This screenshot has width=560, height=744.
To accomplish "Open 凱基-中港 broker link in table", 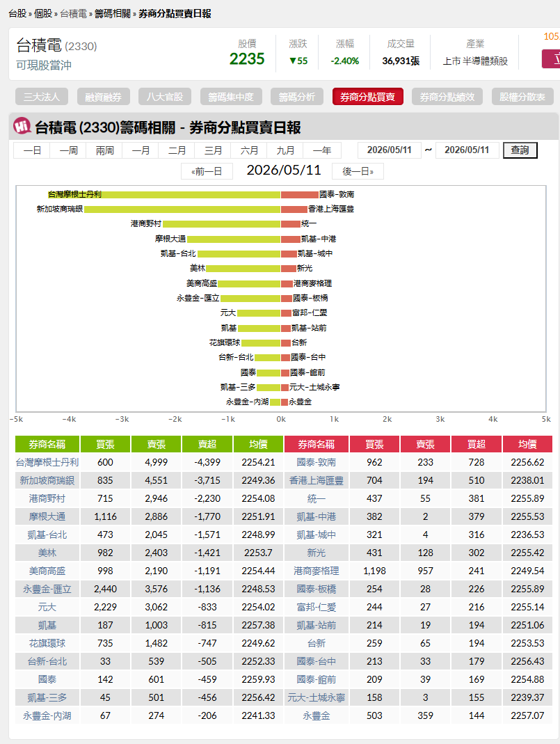I will click(317, 516).
